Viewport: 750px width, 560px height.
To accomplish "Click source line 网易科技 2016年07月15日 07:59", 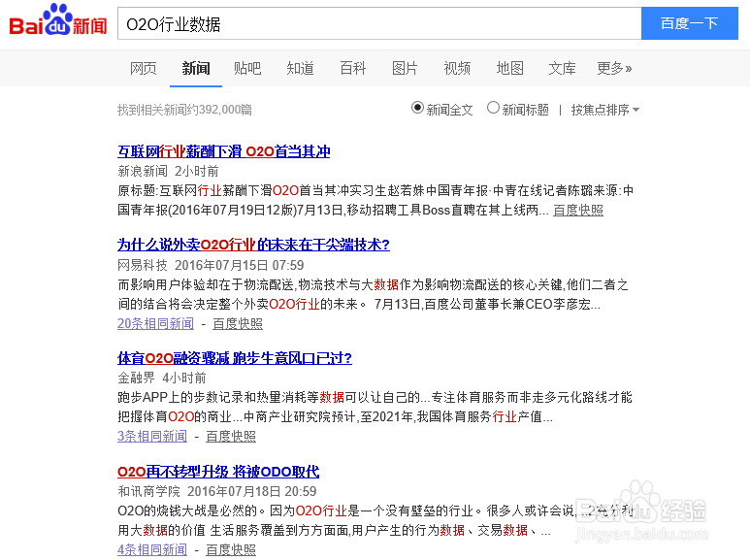I will tap(211, 265).
